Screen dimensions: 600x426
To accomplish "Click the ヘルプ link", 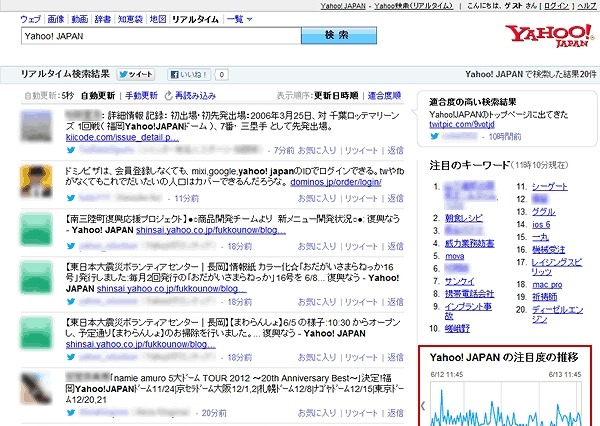I will tap(587, 6).
